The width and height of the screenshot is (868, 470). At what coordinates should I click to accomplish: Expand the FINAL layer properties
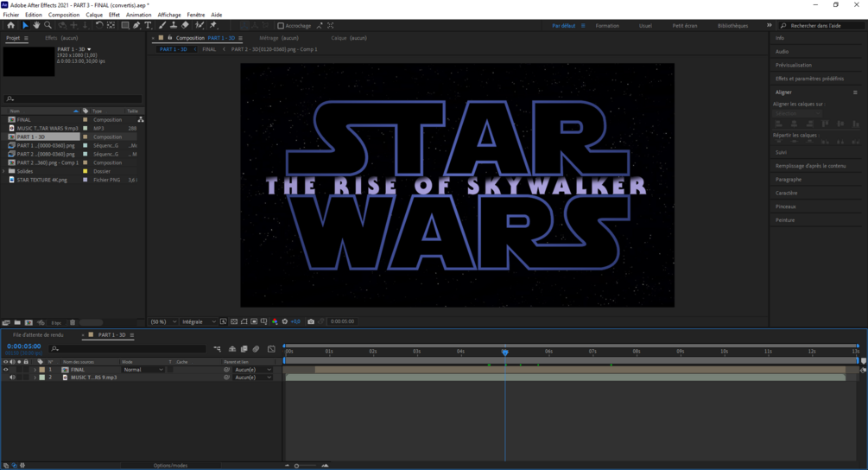pos(35,370)
